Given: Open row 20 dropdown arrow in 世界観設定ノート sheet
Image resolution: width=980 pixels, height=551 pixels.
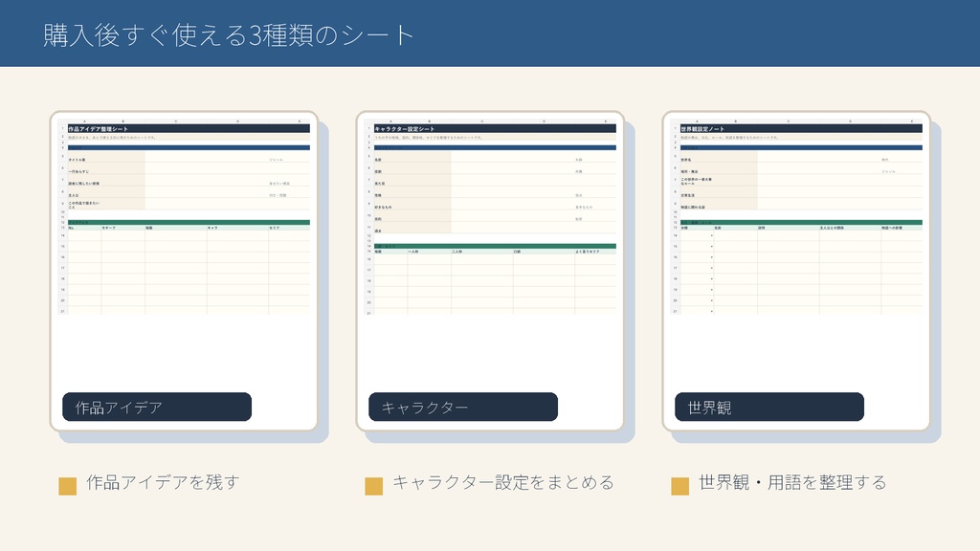Looking at the screenshot, I should click(711, 300).
